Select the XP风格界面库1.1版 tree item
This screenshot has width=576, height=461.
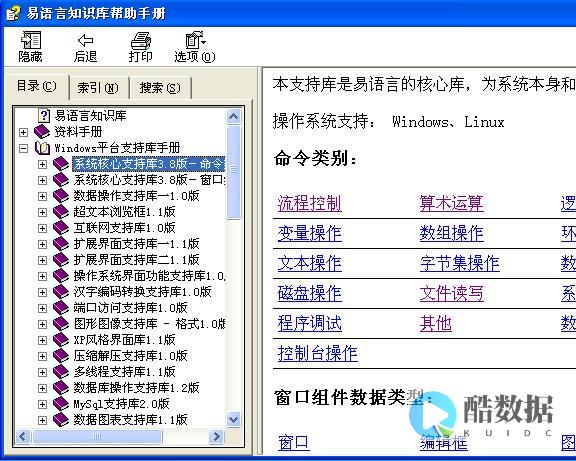[x=124, y=340]
